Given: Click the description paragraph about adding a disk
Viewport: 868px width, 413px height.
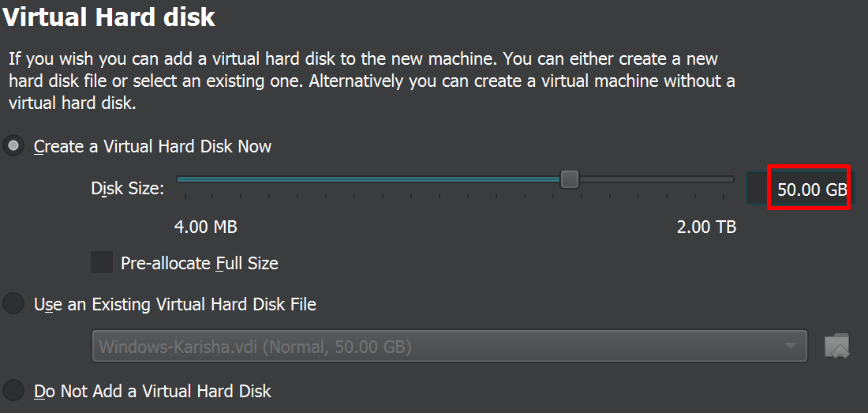Looking at the screenshot, I should pyautogui.click(x=372, y=81).
